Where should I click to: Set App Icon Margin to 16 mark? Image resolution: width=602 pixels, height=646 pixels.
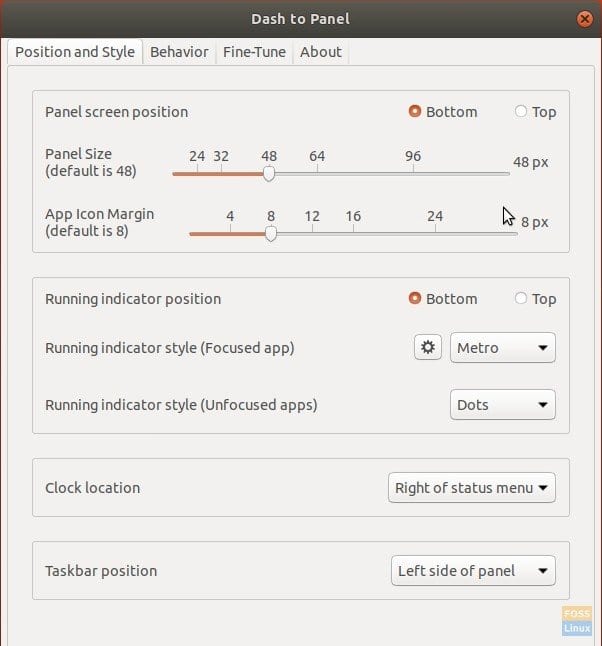[x=354, y=234]
